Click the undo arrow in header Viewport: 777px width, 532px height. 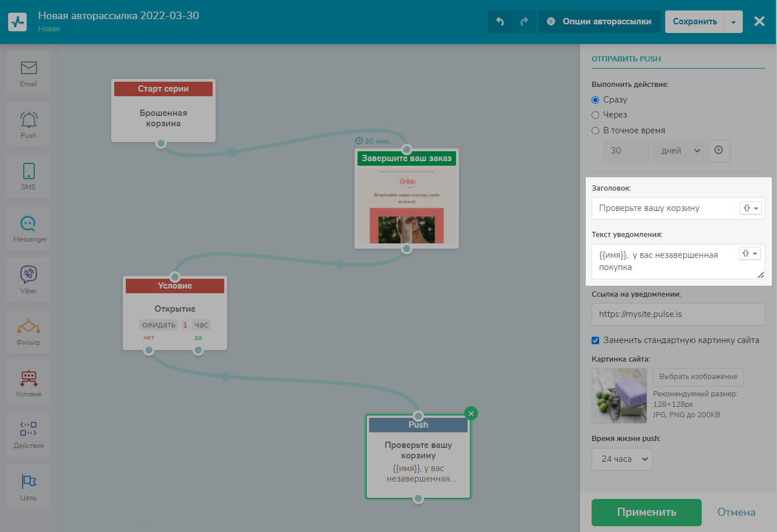click(x=500, y=21)
